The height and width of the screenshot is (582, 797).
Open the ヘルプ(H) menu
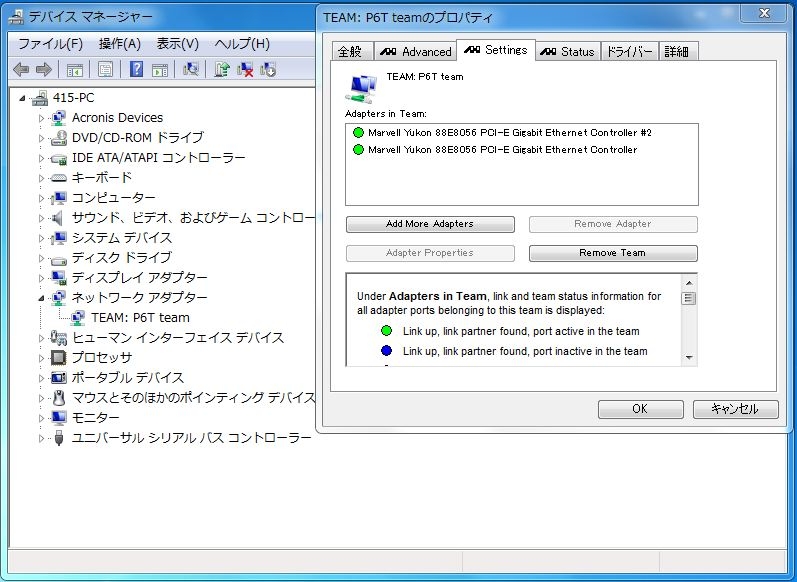click(x=242, y=44)
